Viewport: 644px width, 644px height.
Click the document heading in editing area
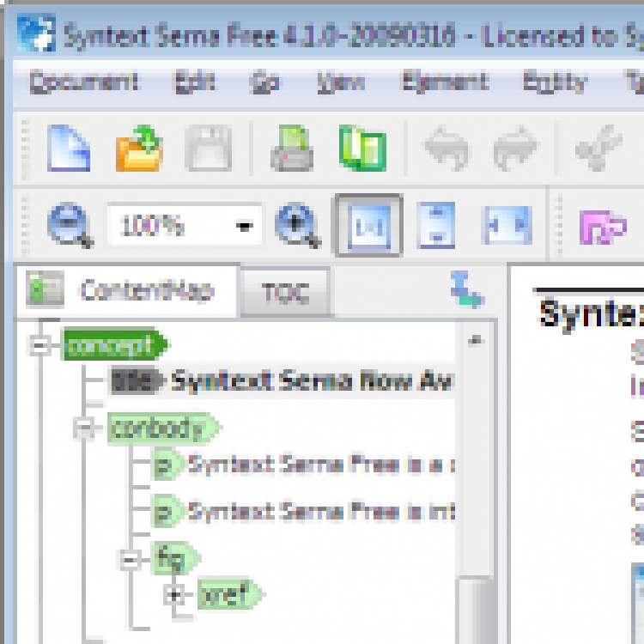(590, 314)
